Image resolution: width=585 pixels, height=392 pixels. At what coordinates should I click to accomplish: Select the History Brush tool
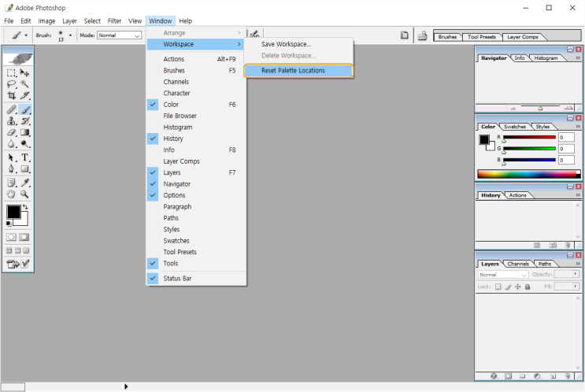(x=24, y=121)
